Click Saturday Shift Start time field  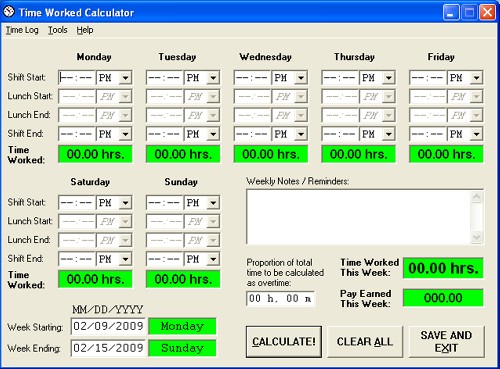coord(77,203)
